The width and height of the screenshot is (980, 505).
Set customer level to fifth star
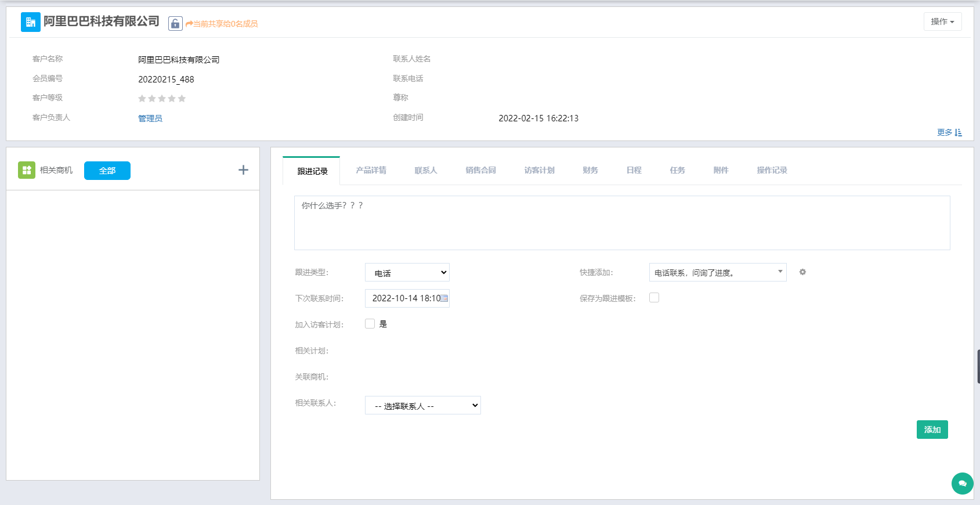coord(182,99)
